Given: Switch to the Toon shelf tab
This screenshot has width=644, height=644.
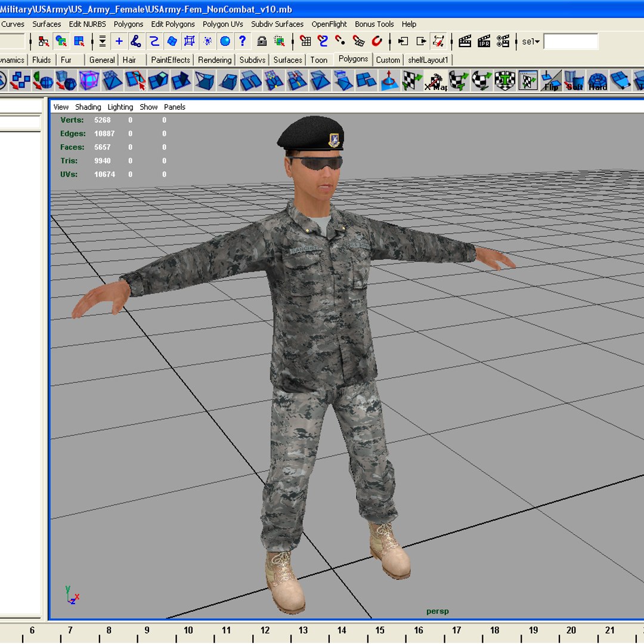Looking at the screenshot, I should pos(318,60).
